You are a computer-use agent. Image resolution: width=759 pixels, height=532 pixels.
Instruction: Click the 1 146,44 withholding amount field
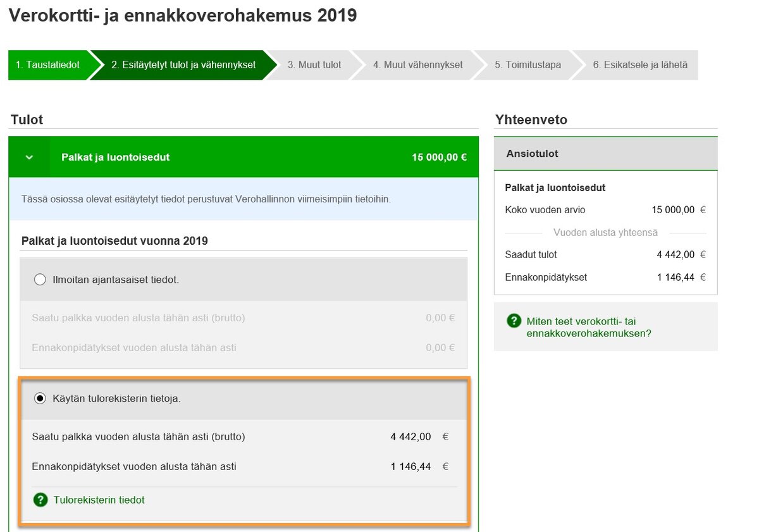411,467
